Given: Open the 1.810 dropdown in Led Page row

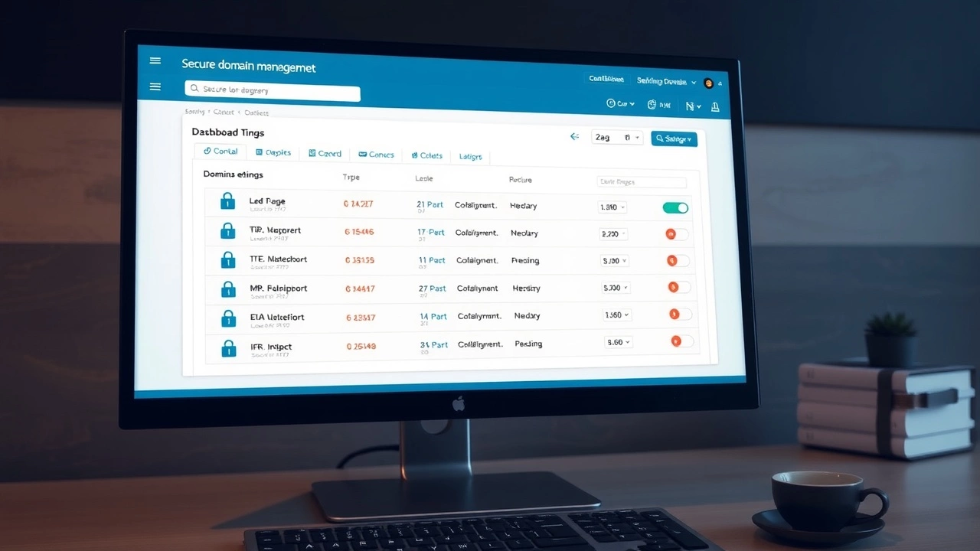Looking at the screenshot, I should click(x=612, y=207).
